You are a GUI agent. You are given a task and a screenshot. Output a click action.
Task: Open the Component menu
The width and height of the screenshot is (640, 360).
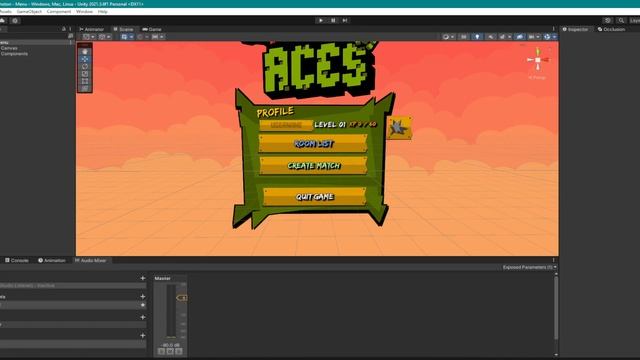[x=59, y=11]
